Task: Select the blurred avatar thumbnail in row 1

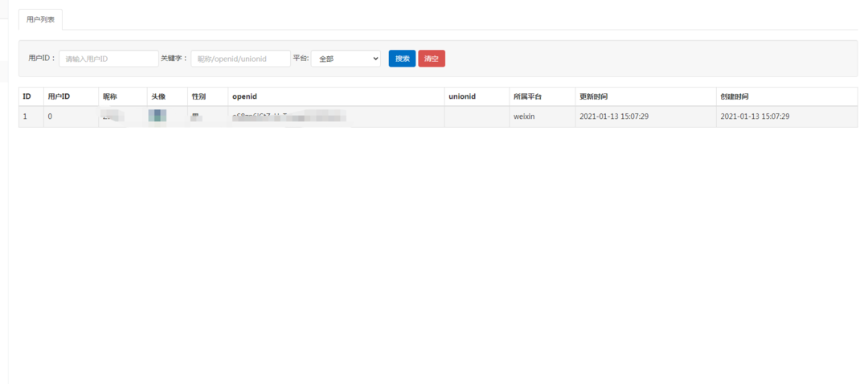Action: (158, 116)
